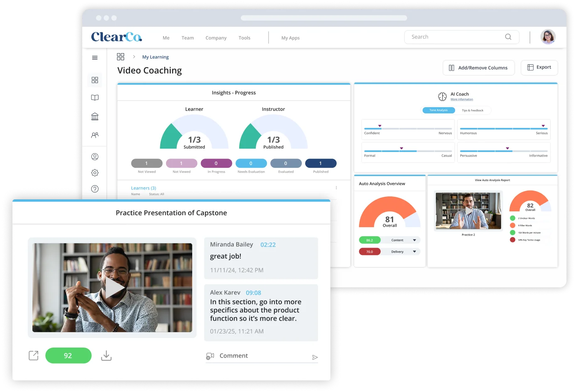Send the comment with arrow icon
The width and height of the screenshot is (575, 392).
pyautogui.click(x=315, y=357)
